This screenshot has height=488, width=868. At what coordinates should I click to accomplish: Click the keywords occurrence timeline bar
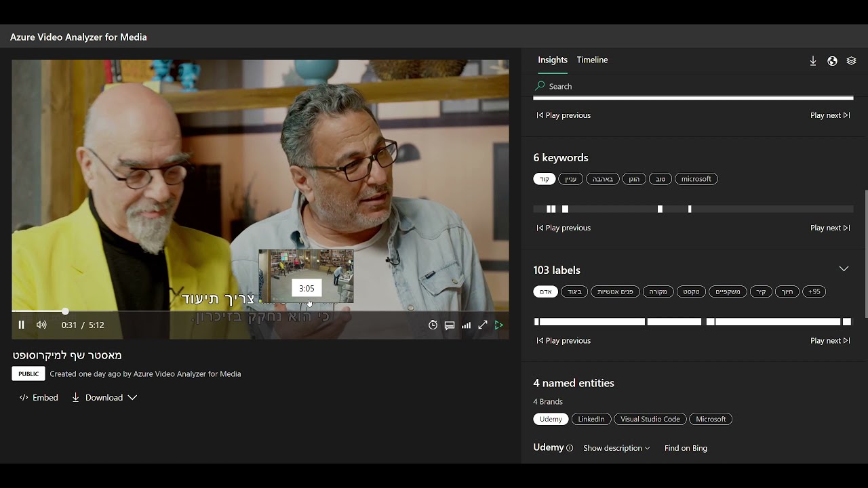693,209
